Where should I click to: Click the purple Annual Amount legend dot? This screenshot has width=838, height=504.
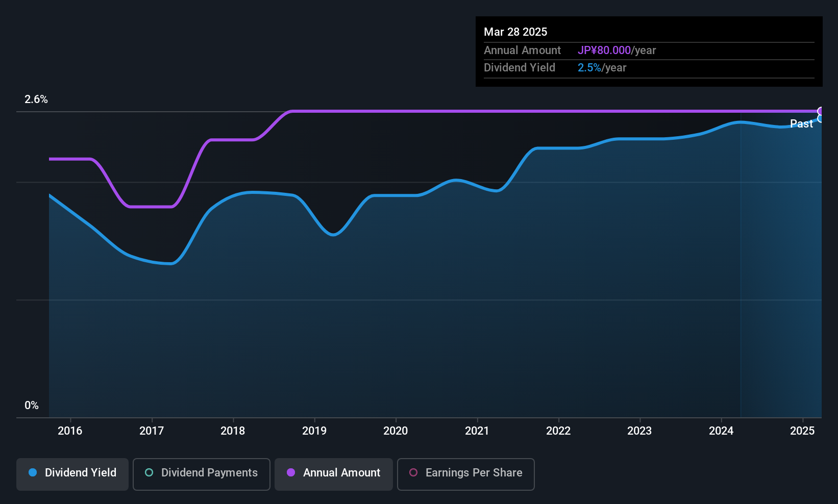click(291, 472)
